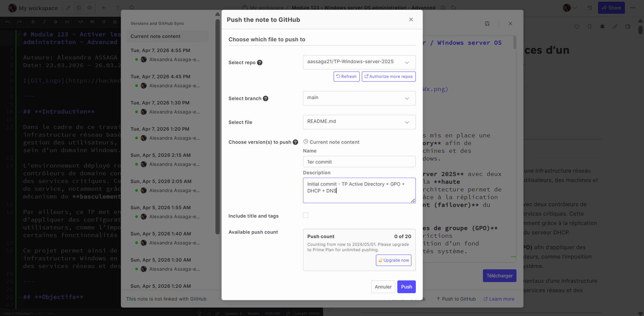Insert bulleted list from editor toolbar
This screenshot has width=644, height=316.
104,22
